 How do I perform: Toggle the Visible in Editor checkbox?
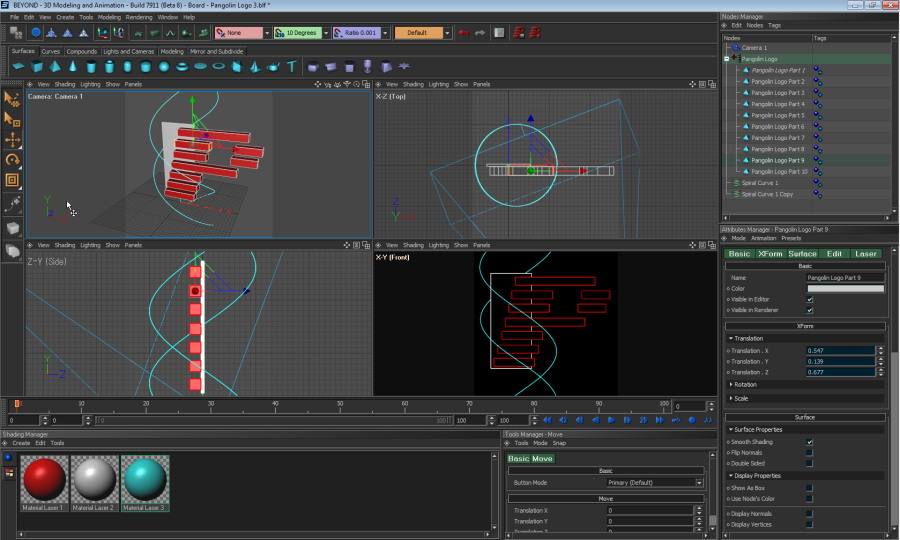tap(809, 299)
